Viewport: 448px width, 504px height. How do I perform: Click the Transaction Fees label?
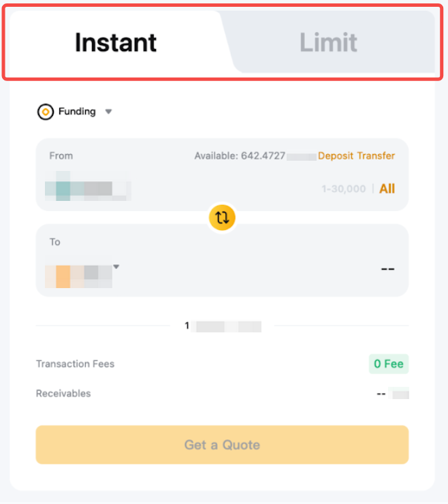pos(75,364)
